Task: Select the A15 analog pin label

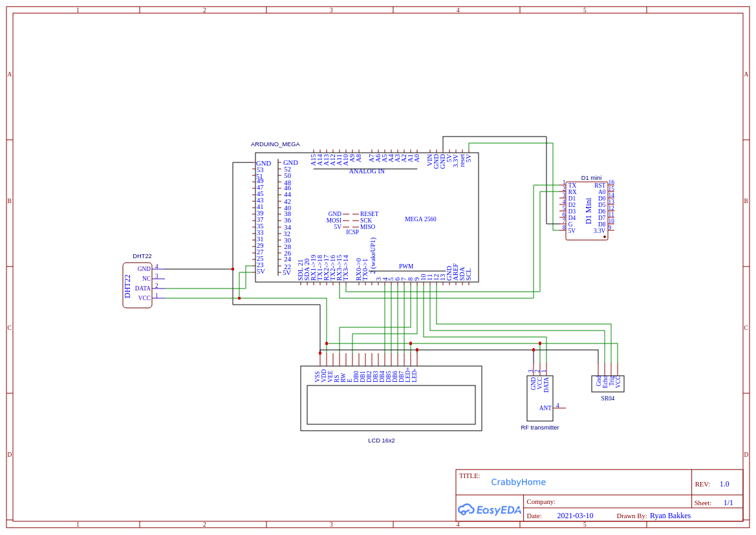Action: pos(314,160)
